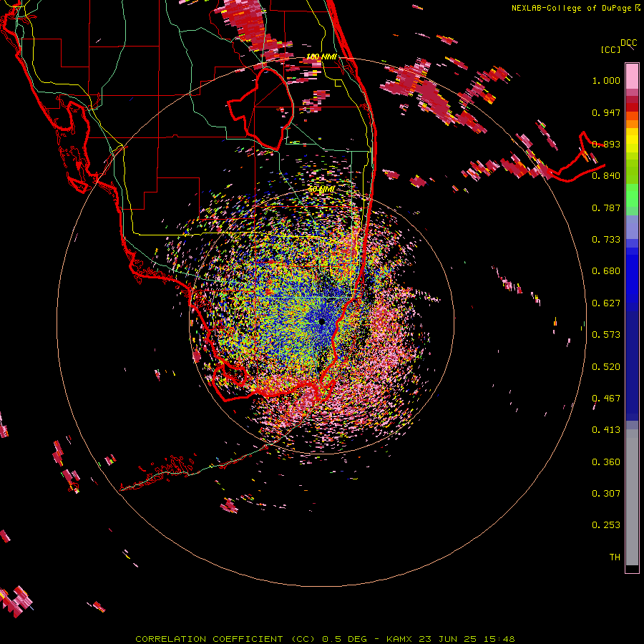Viewport: 644px width, 644px height.
Task: Select the 0.733 legend value
Action: pyautogui.click(x=606, y=240)
